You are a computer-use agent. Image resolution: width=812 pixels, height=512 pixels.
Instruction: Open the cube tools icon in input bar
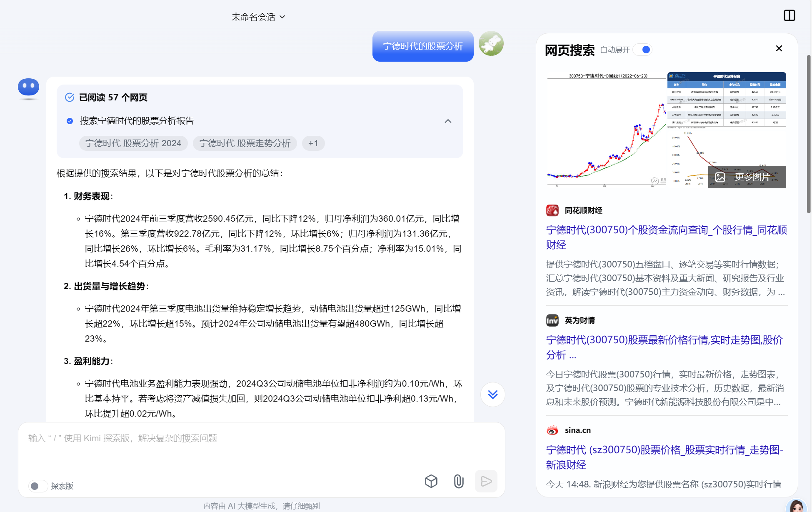(x=431, y=481)
